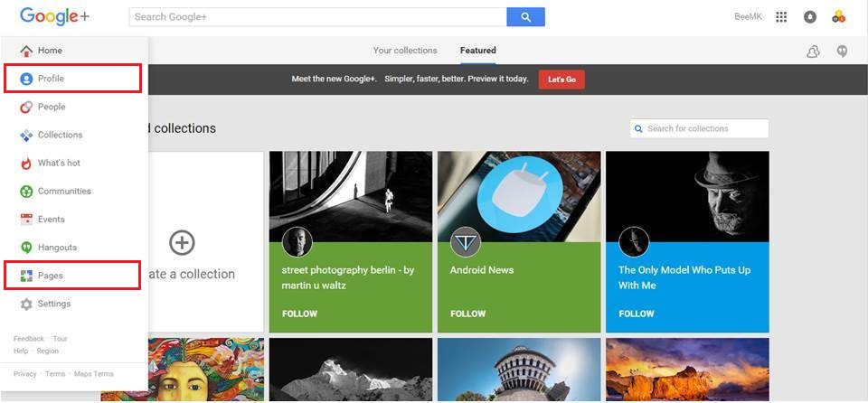Open the People menu item
The width and height of the screenshot is (868, 403).
(75, 107)
